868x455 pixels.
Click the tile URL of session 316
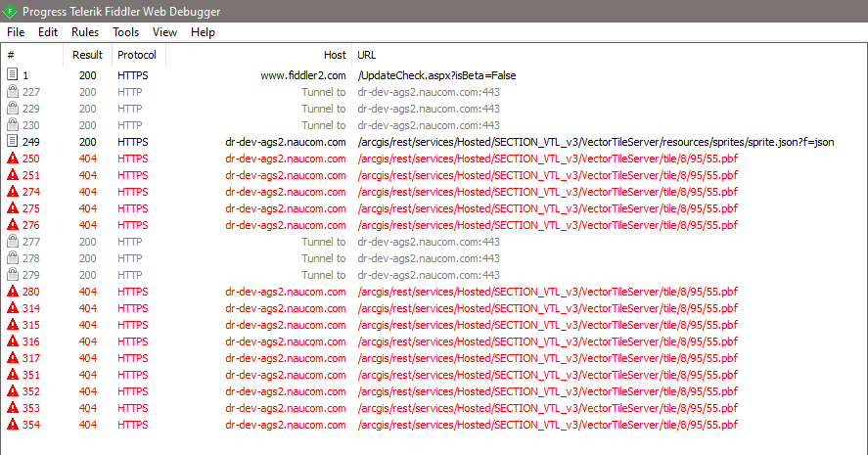pyautogui.click(x=547, y=341)
